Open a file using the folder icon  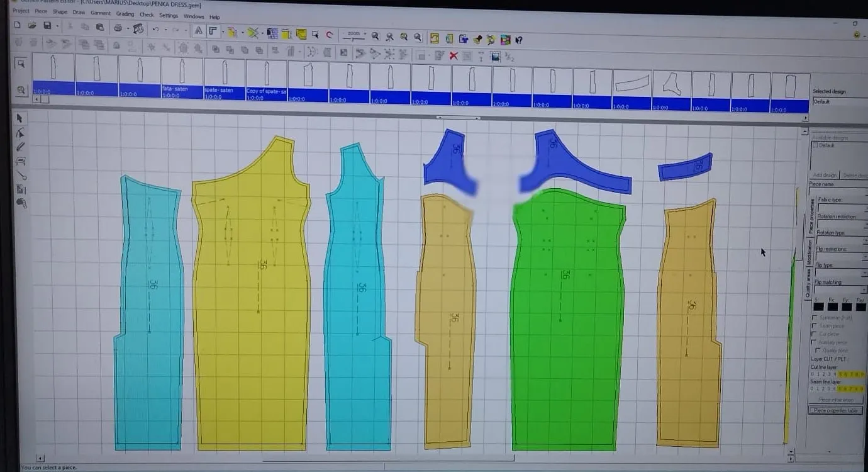[x=32, y=26]
